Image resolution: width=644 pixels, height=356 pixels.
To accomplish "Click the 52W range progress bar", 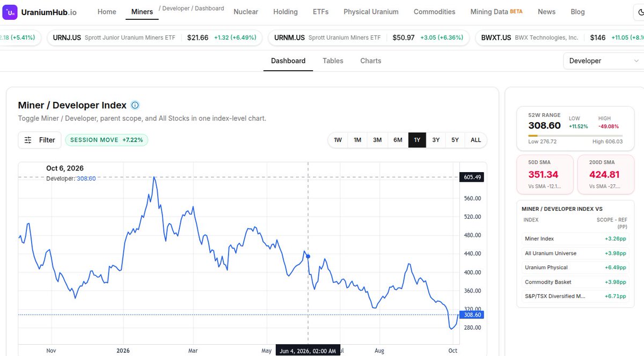I will pos(575,136).
